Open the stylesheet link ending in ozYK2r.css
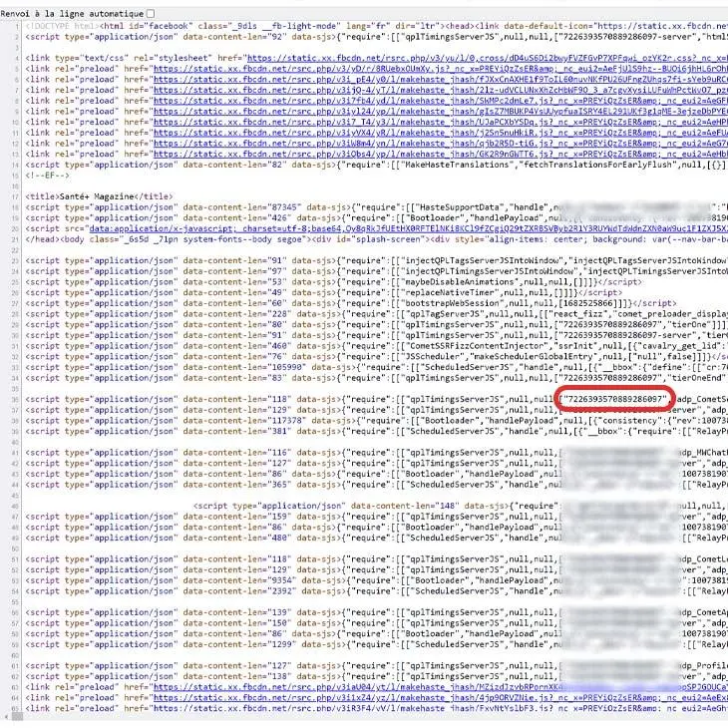Image resolution: width=728 pixels, height=728 pixels. (487, 58)
